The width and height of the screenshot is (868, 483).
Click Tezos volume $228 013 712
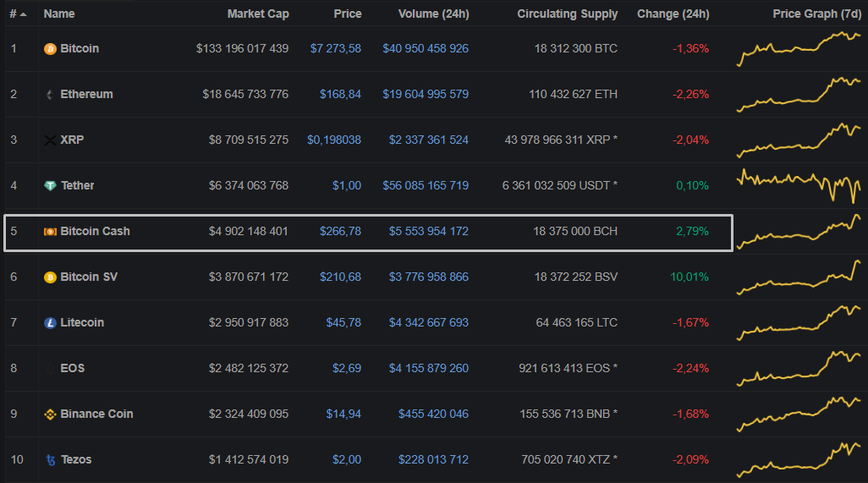coord(433,460)
